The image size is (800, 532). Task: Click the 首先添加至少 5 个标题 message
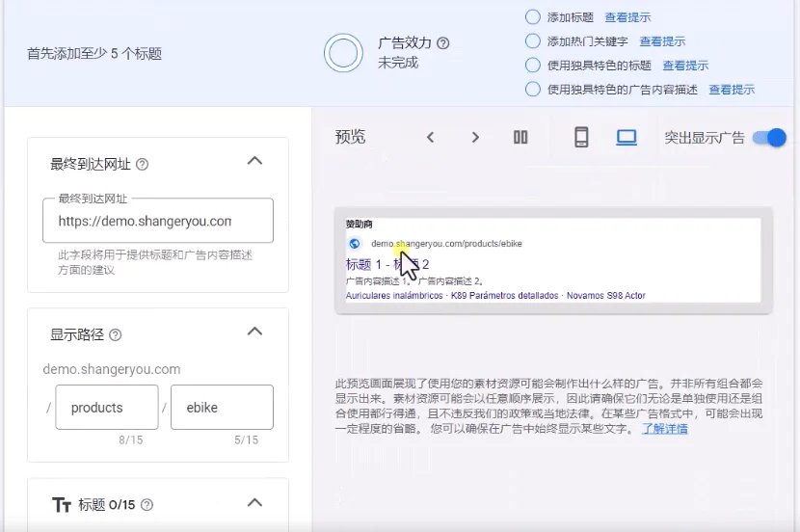(x=94, y=54)
